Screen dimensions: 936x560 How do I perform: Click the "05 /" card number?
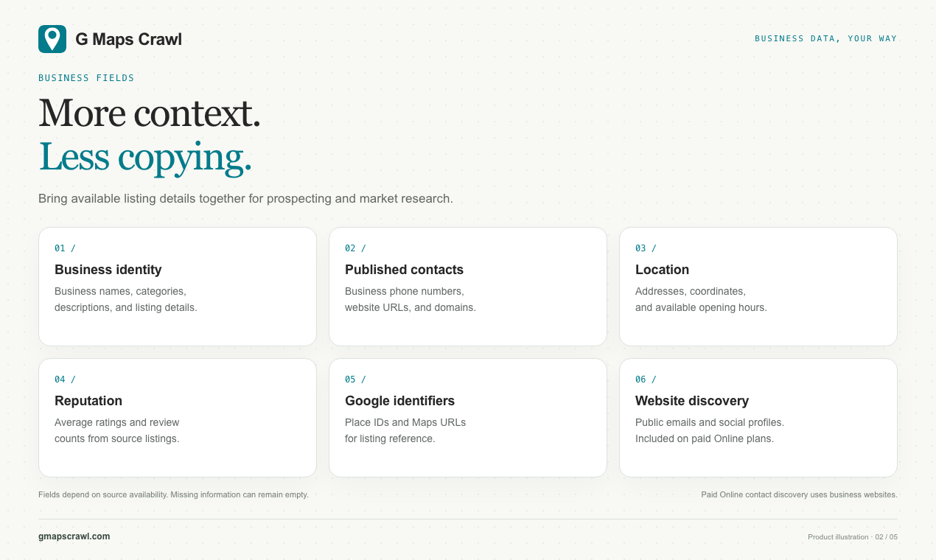coord(355,379)
